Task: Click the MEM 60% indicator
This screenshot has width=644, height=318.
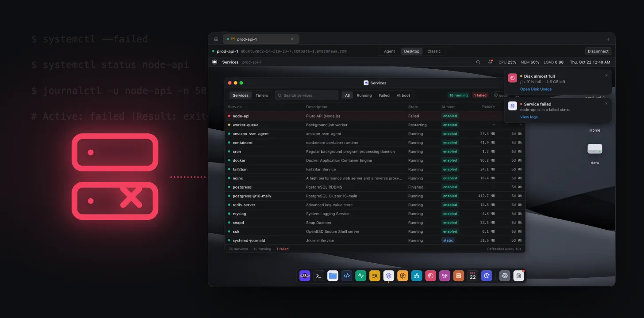Action: tap(530, 62)
